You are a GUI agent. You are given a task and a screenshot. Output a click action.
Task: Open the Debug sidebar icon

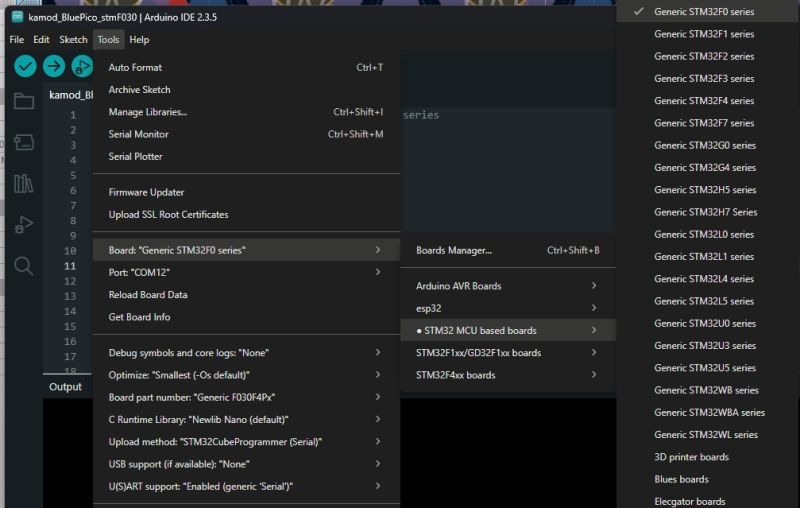(23, 225)
